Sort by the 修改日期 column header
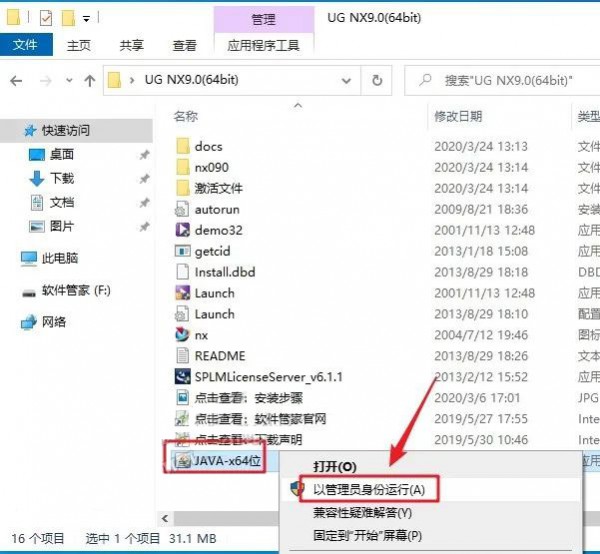 pos(458,116)
